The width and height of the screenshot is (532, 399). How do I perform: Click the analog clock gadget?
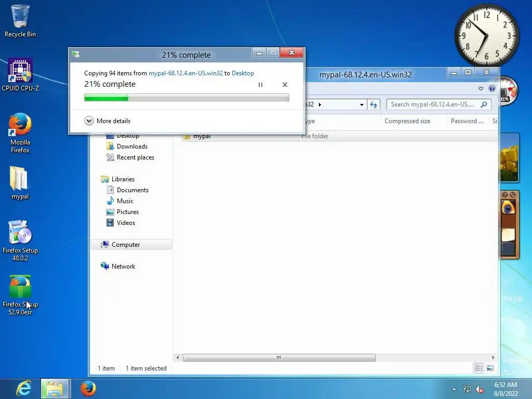486,35
